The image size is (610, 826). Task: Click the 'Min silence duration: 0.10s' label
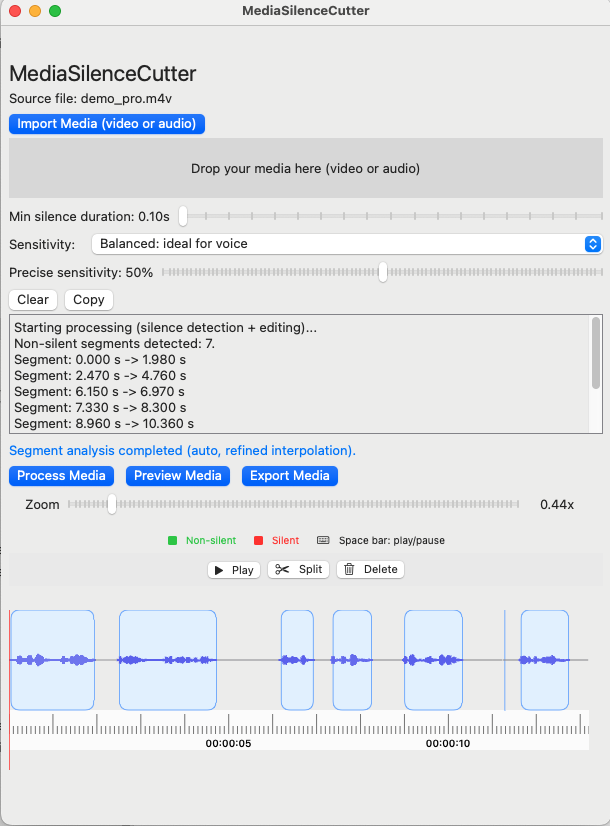90,217
